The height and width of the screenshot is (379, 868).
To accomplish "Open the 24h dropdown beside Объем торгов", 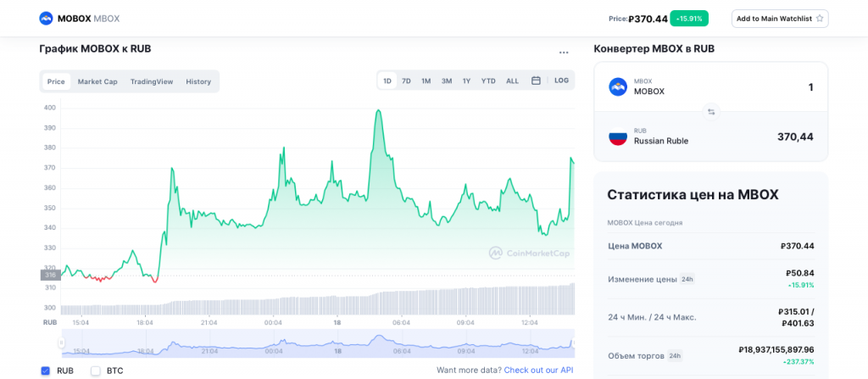I will [675, 356].
